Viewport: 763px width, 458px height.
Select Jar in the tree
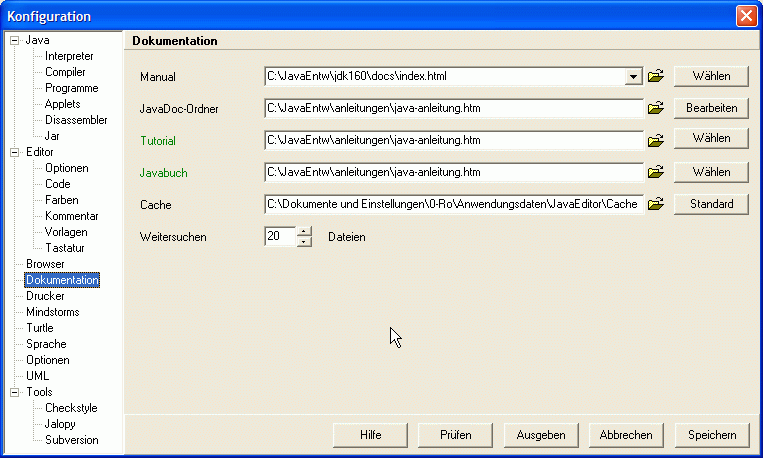[x=52, y=136]
